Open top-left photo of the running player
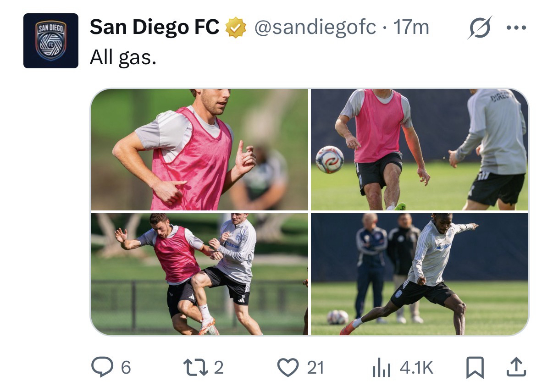Viewport: 553px width, 392px height. 199,149
